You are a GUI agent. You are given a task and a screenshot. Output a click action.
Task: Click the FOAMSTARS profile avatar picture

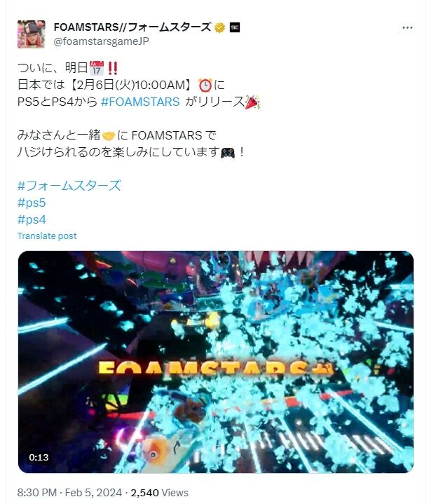(31, 34)
